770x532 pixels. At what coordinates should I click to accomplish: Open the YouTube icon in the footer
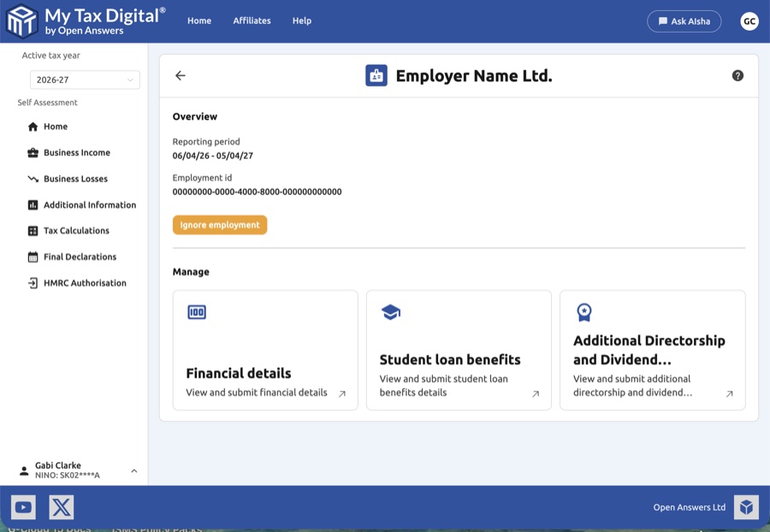23,506
